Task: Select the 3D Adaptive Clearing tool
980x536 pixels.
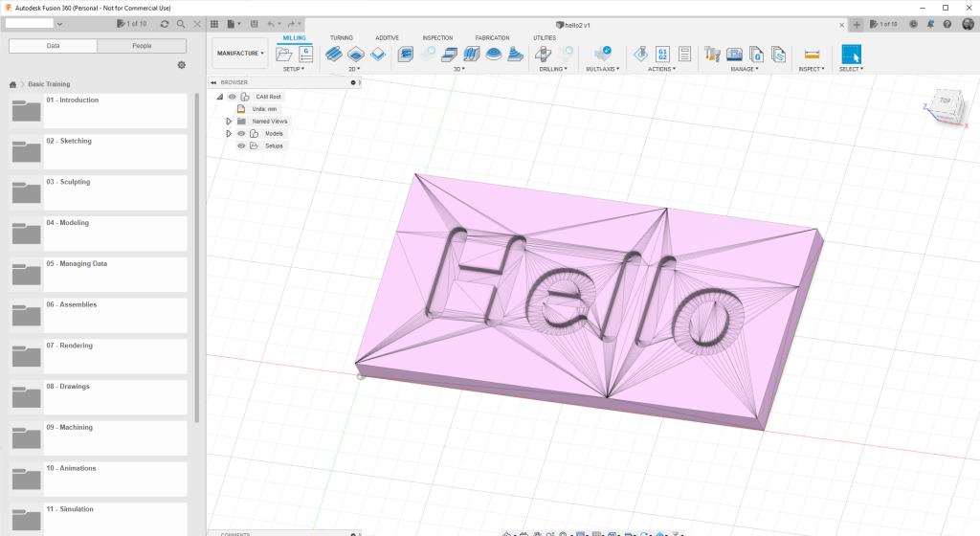Action: point(406,55)
